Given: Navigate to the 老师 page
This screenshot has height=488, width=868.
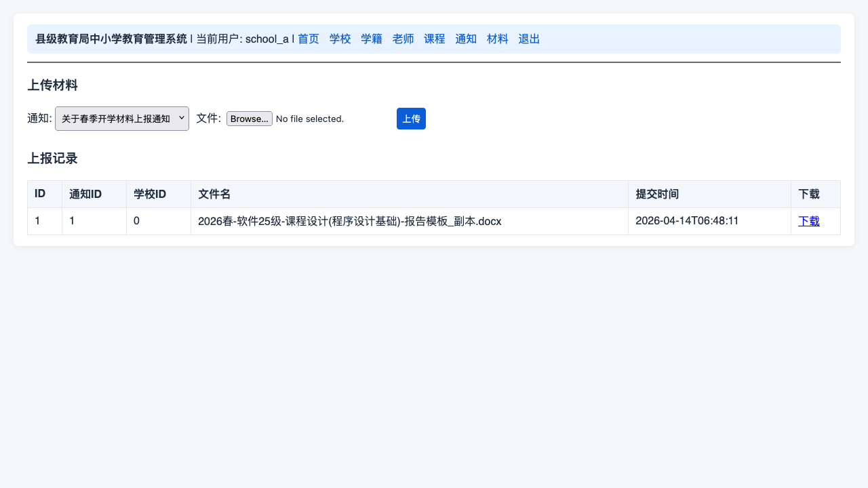Looking at the screenshot, I should [x=403, y=39].
